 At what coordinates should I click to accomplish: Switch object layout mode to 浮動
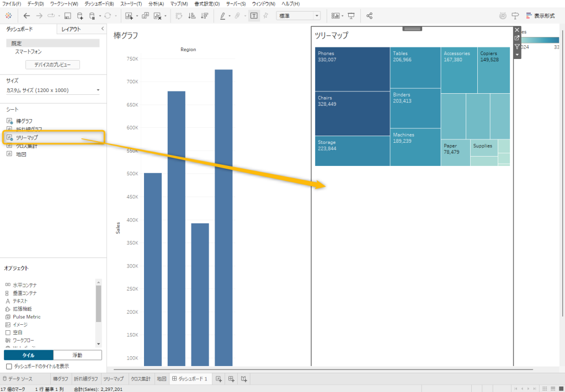[x=78, y=355]
